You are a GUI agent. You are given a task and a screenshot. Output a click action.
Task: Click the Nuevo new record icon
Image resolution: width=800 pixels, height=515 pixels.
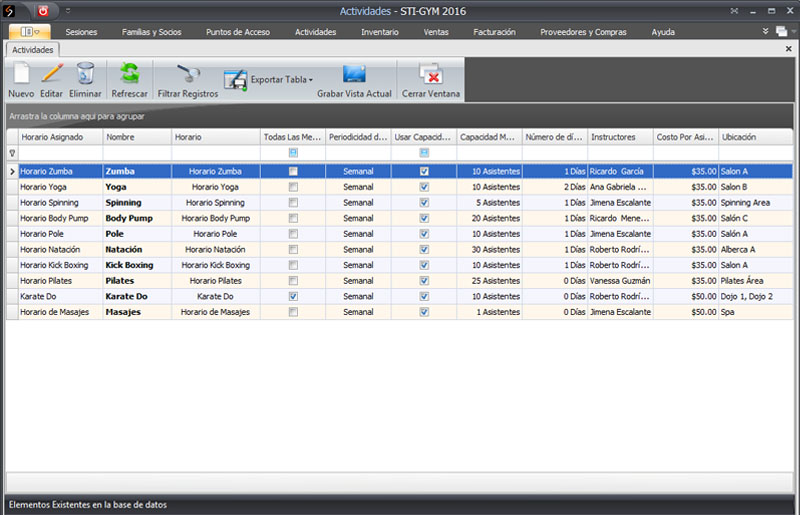coord(20,74)
